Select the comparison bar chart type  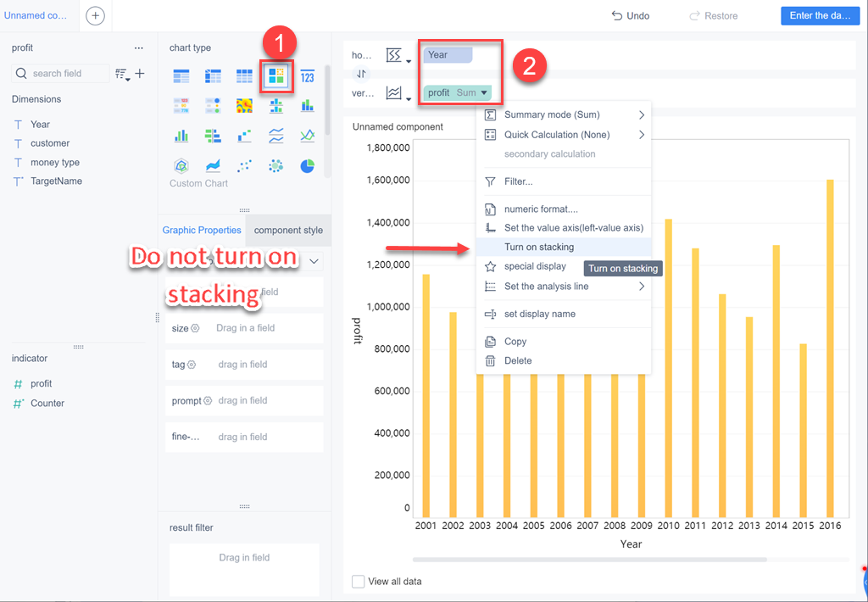click(213, 135)
